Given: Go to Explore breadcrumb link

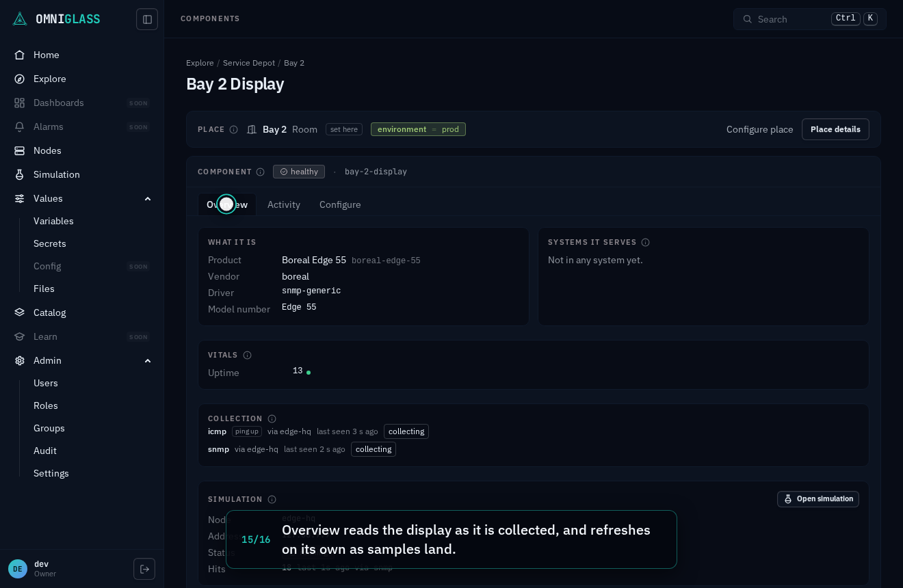Looking at the screenshot, I should click(200, 63).
